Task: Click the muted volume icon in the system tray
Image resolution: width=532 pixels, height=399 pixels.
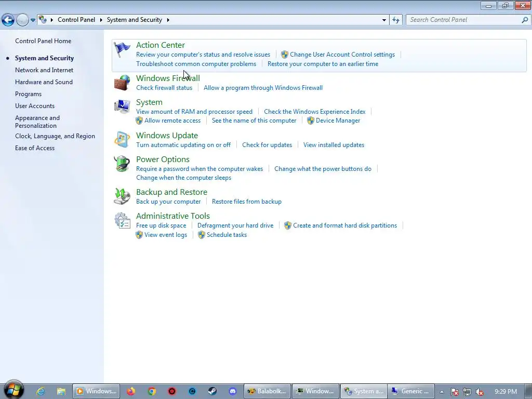Action: point(480,392)
